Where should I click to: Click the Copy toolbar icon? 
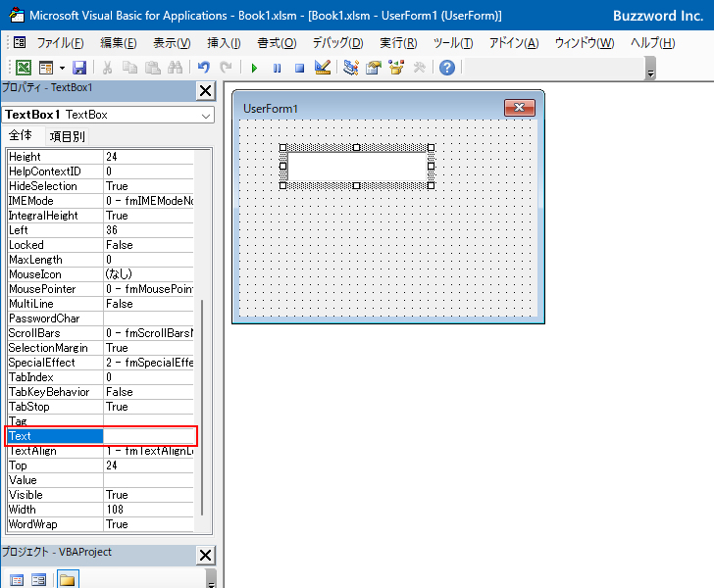(x=129, y=68)
